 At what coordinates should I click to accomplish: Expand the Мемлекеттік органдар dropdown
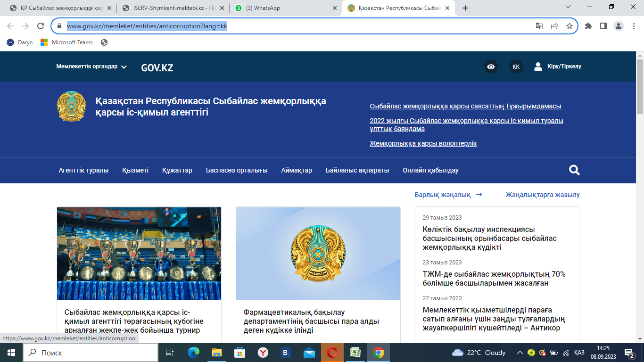91,67
